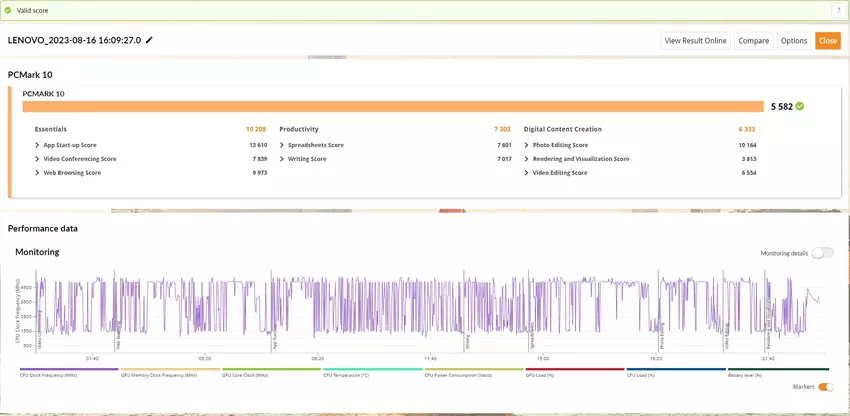The height and width of the screenshot is (416, 850).
Task: Click the pencil icon to rename result
Action: coord(150,40)
